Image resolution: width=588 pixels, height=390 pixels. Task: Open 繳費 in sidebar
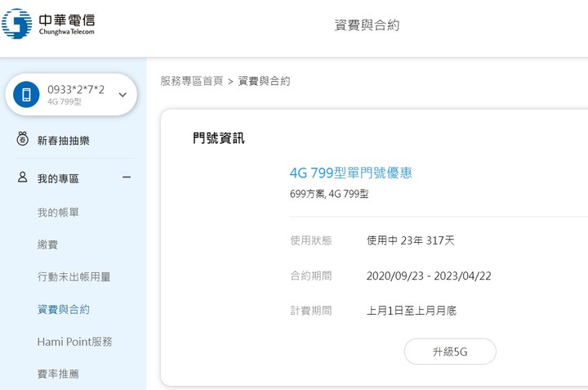click(x=47, y=244)
